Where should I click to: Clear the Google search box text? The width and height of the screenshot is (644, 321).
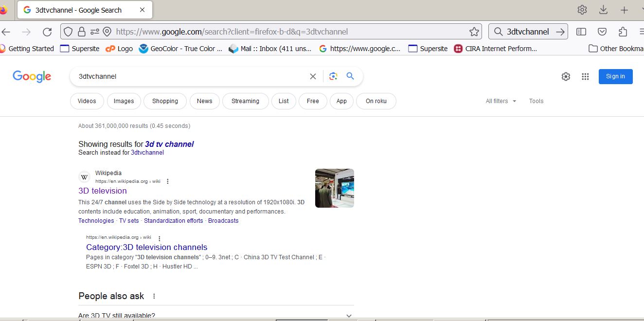click(x=313, y=76)
